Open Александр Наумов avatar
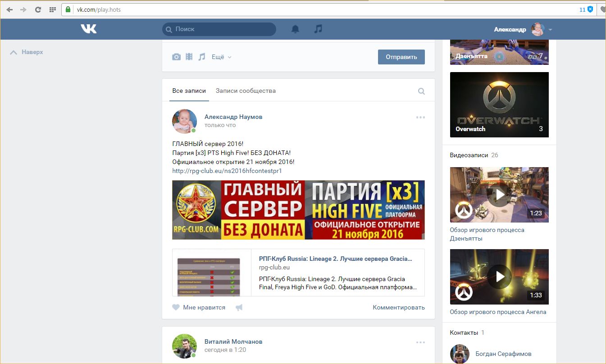 click(185, 121)
